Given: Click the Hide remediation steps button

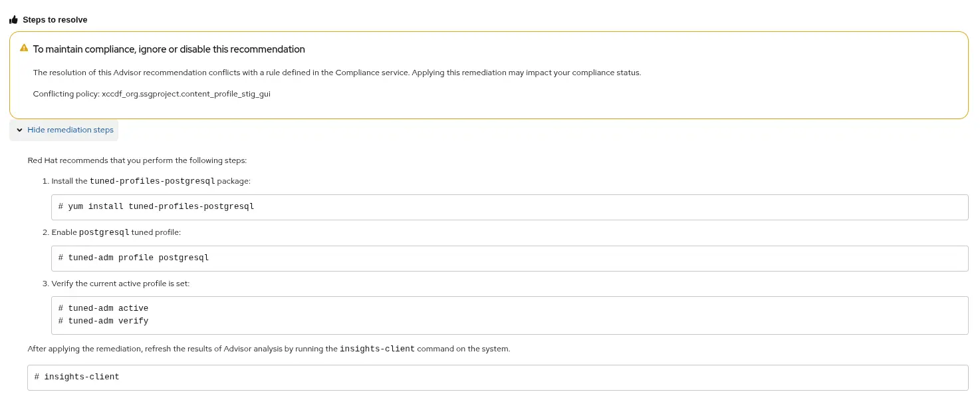Looking at the screenshot, I should coord(64,130).
